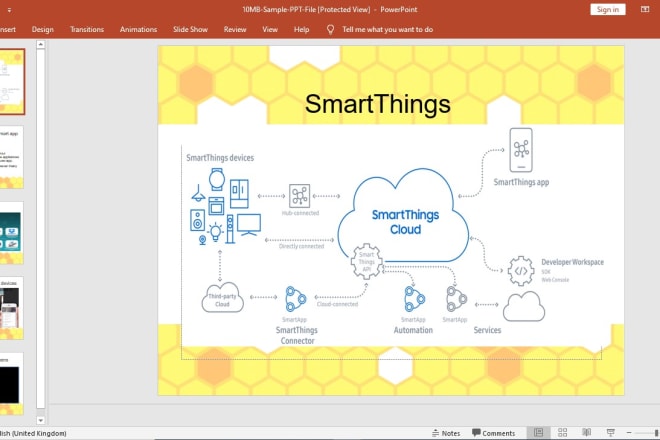Click the hub-connected icon in diagram
The width and height of the screenshot is (660, 440).
click(299, 196)
